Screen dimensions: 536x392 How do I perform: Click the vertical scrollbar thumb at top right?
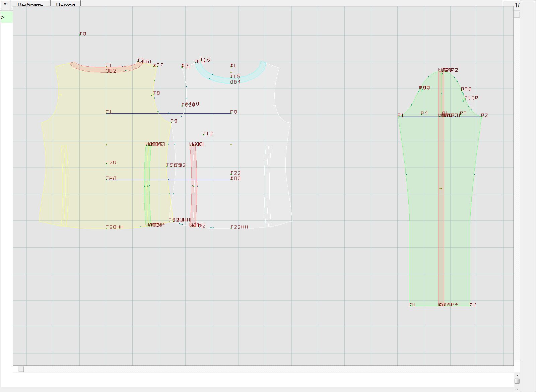click(517, 14)
